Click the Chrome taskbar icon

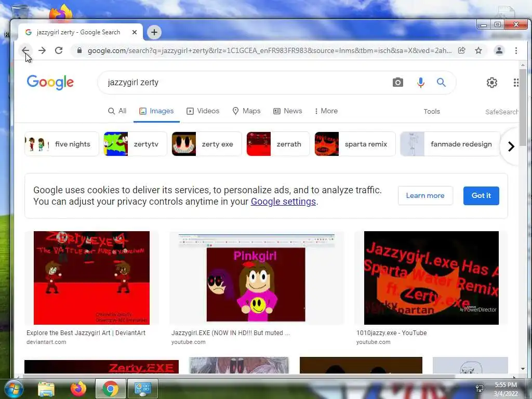coord(111,389)
